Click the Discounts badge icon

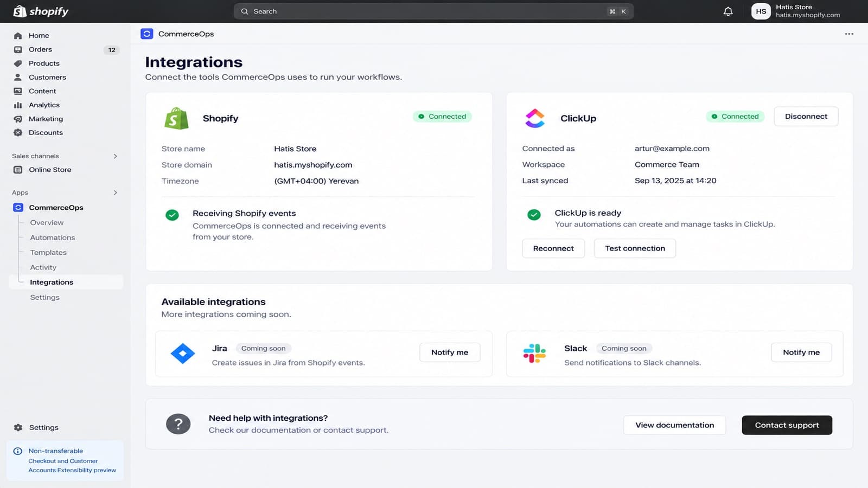[18, 132]
